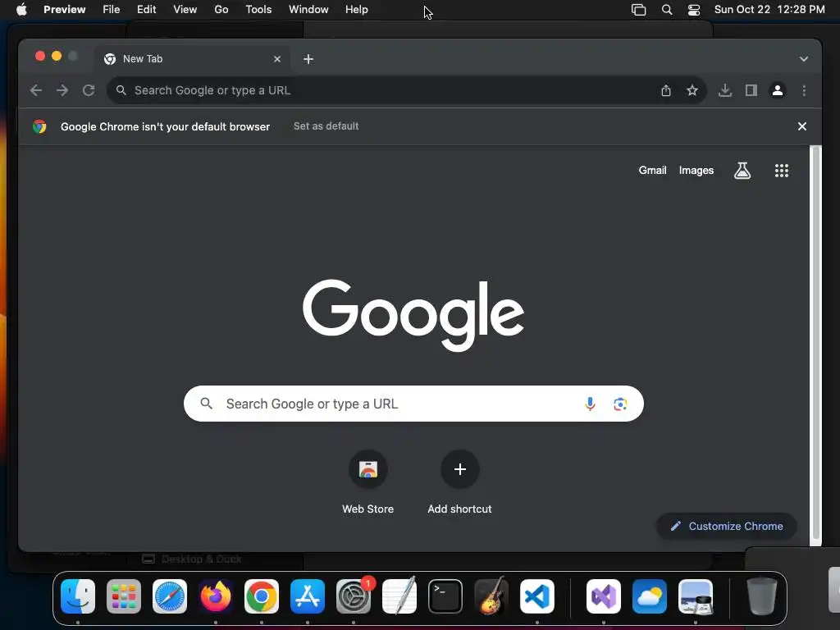
Task: Open the Window menu
Action: coord(308,10)
